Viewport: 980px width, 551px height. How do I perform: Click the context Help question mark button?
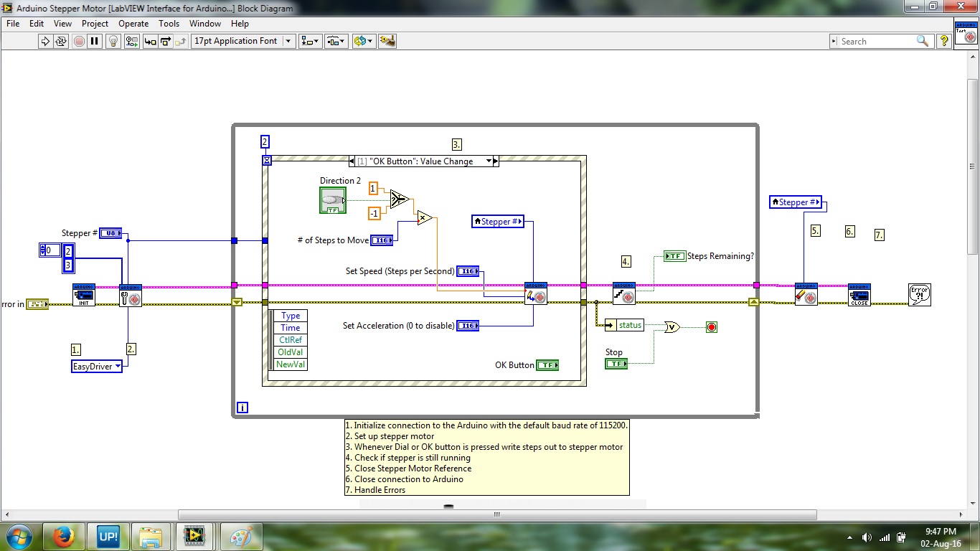[x=944, y=42]
